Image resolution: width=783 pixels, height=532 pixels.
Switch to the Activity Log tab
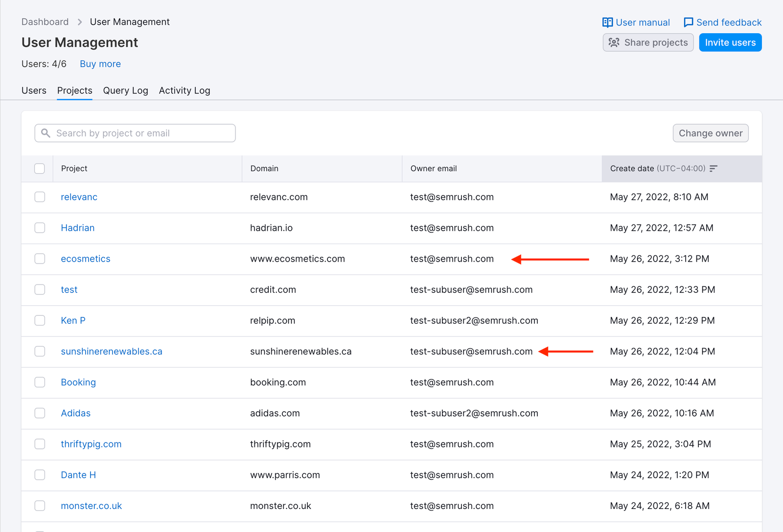[x=184, y=90]
